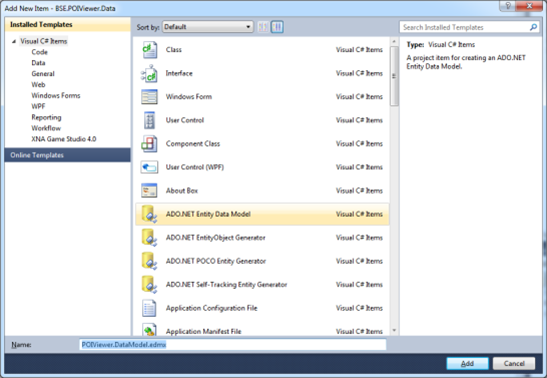Click the Cancel button
The image size is (547, 378).
click(514, 363)
